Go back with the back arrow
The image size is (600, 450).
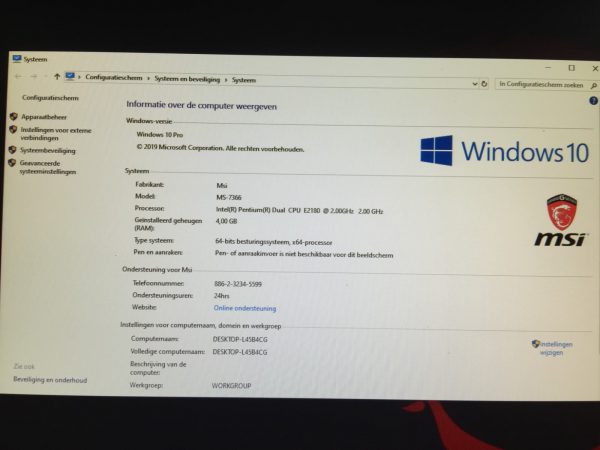pyautogui.click(x=18, y=77)
